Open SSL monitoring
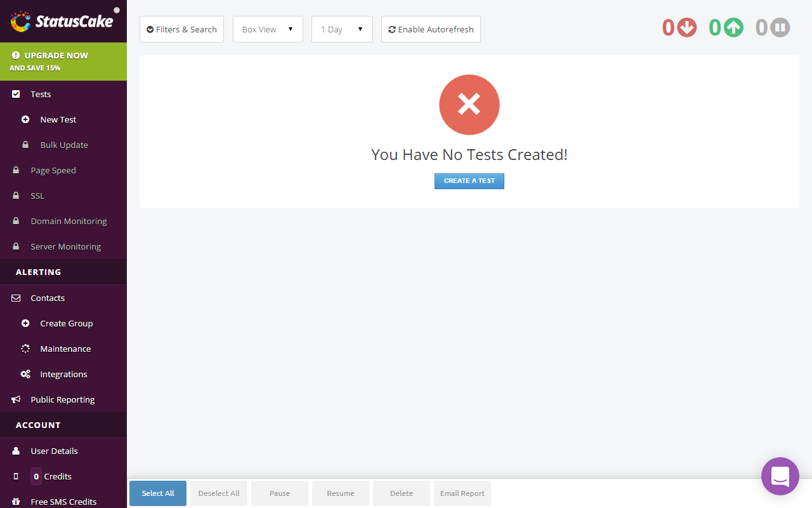The width and height of the screenshot is (812, 508). pyautogui.click(x=63, y=196)
